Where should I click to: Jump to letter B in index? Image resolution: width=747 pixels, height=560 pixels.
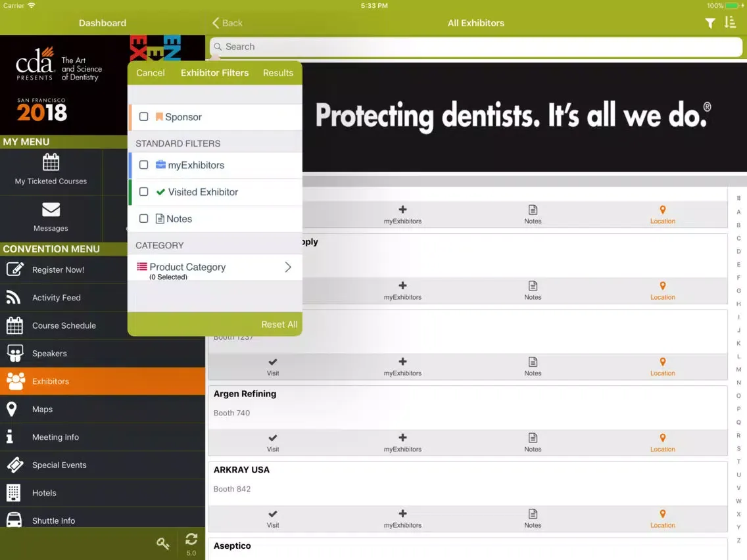(738, 225)
